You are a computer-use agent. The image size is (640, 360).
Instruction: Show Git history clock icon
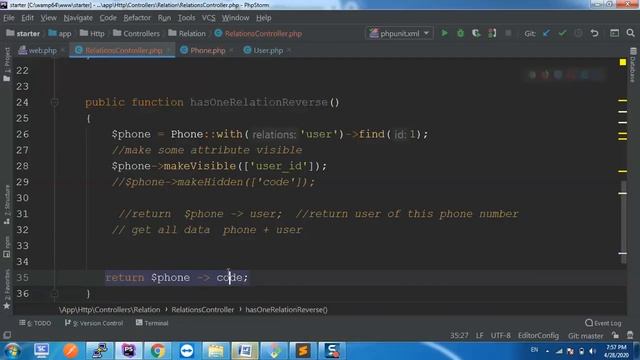pos(578,33)
